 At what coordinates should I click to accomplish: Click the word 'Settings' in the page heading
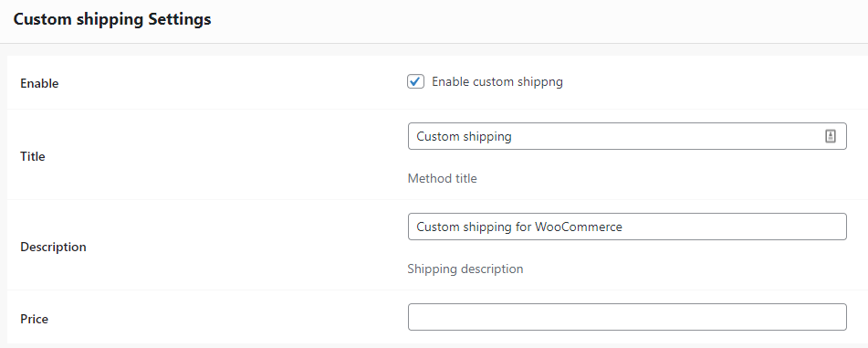pyautogui.click(x=180, y=20)
